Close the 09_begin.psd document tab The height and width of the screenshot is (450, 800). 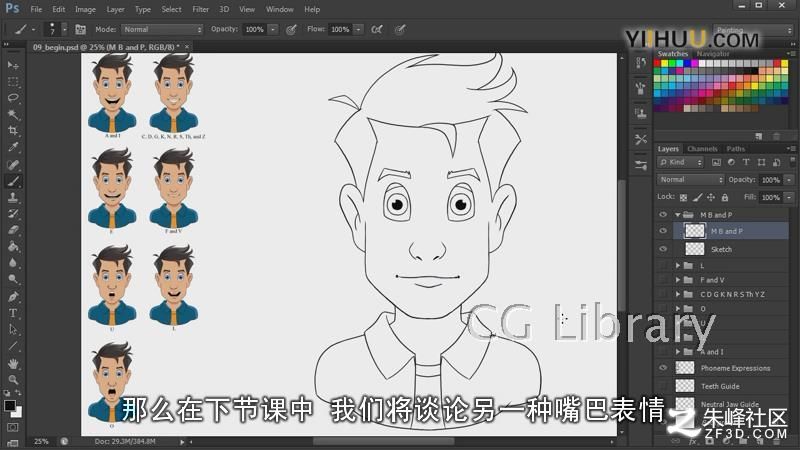[x=187, y=47]
